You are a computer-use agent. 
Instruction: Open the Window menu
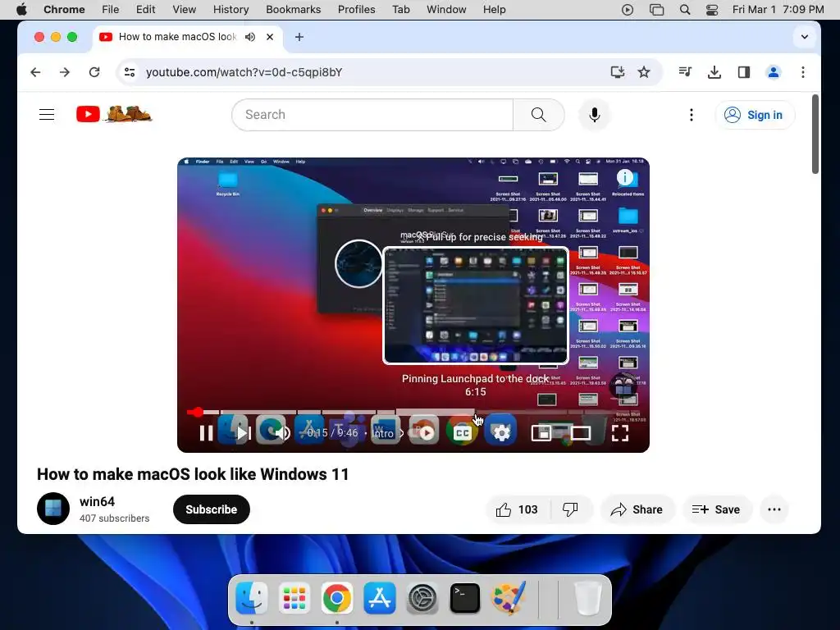coord(446,9)
